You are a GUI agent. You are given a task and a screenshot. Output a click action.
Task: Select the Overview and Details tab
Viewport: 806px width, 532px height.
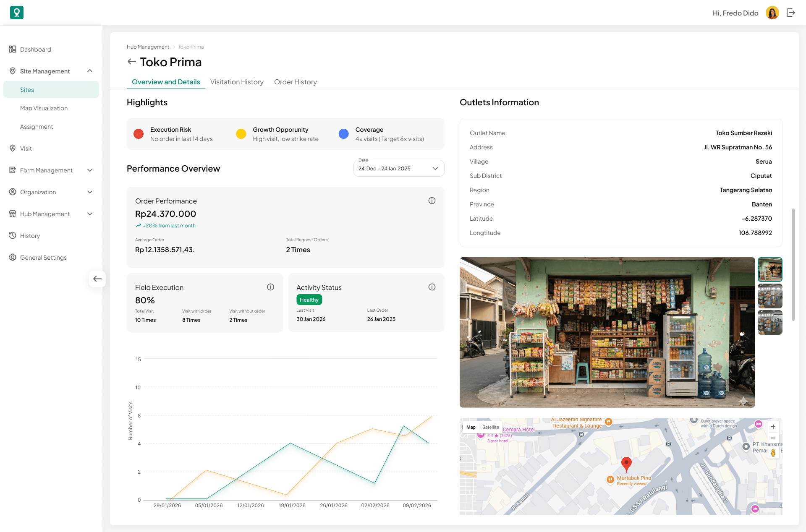click(x=166, y=82)
